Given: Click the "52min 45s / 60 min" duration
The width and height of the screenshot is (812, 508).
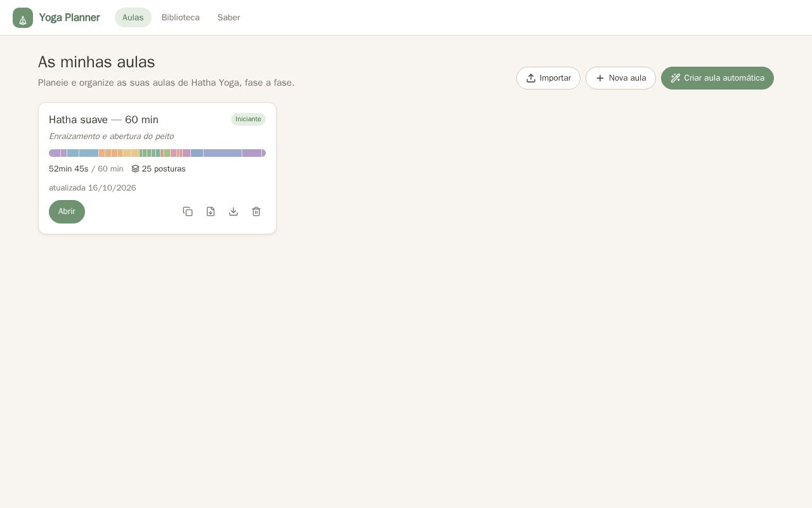Looking at the screenshot, I should (x=86, y=169).
